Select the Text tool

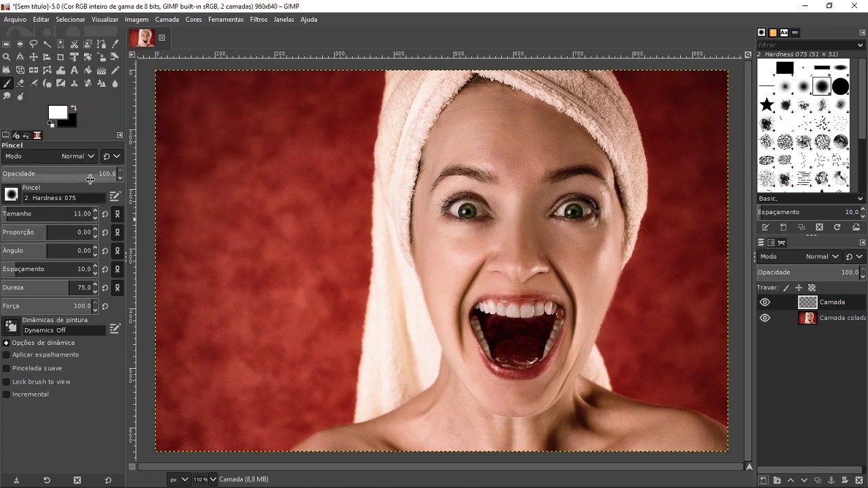point(74,70)
